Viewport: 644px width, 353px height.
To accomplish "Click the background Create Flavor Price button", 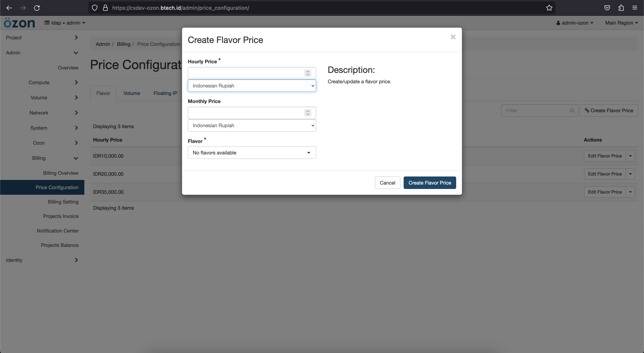I will pos(609,111).
